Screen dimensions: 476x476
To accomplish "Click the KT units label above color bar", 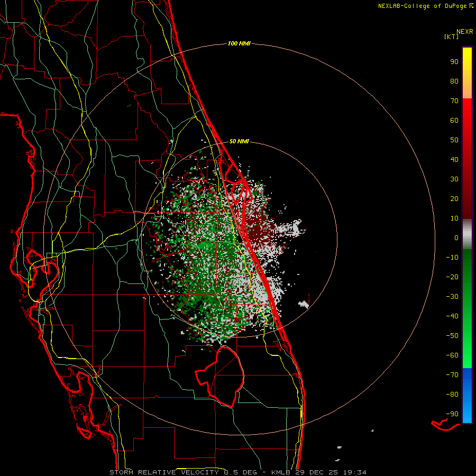I will pos(451,36).
